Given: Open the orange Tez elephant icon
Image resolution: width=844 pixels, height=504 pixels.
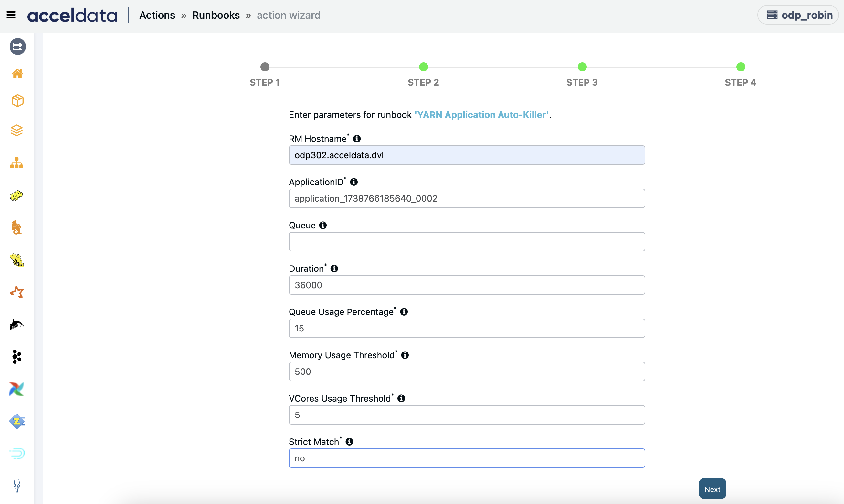Looking at the screenshot, I should 16,227.
